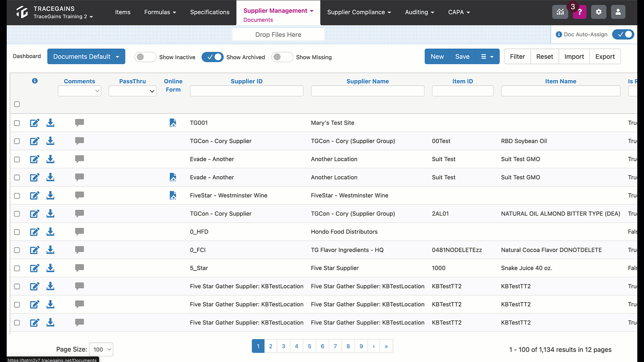Screen dimensions: 644x362
Task: Download the RBD Soybean Oil document
Action: point(50,141)
